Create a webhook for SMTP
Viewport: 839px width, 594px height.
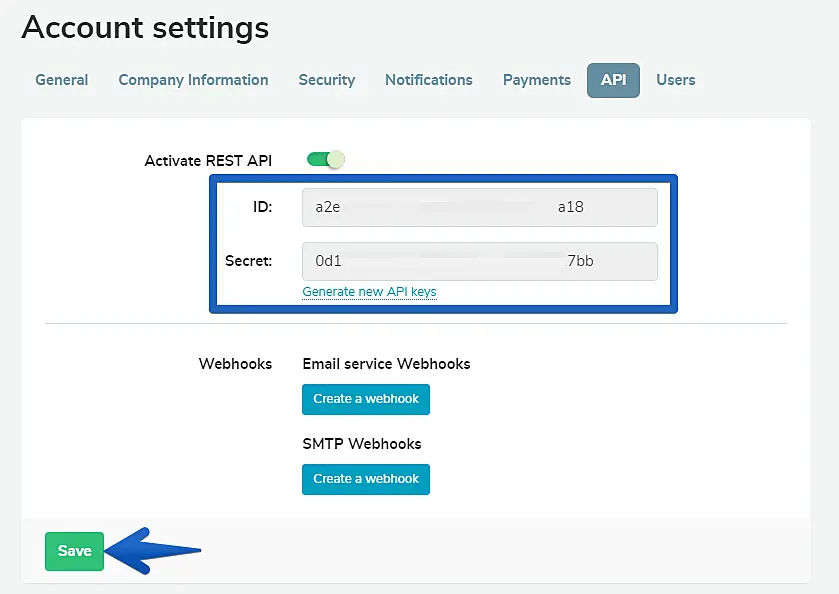click(366, 479)
